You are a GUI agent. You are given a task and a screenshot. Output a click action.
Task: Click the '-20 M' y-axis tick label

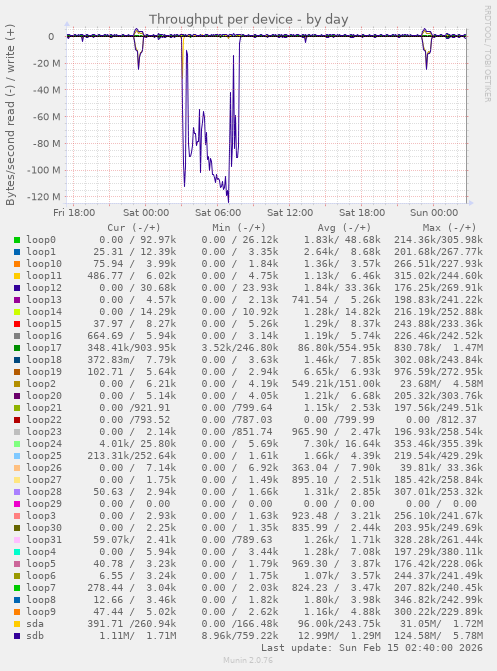click(46, 63)
